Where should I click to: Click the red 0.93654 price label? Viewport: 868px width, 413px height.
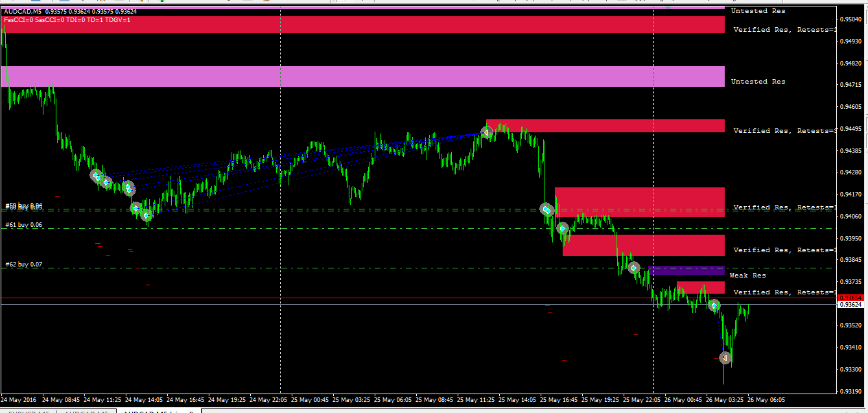pyautogui.click(x=851, y=297)
